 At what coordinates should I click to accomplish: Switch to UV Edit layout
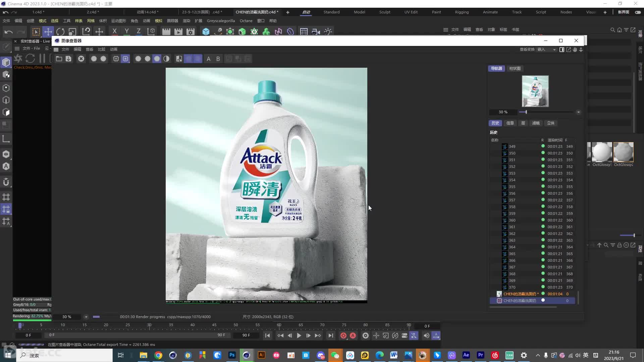click(x=411, y=12)
